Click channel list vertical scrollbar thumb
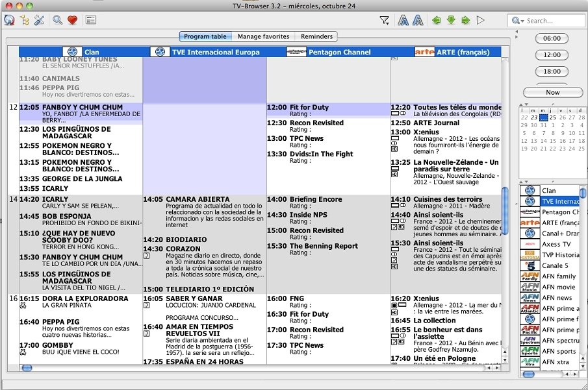The height and width of the screenshot is (390, 588). coord(583,193)
